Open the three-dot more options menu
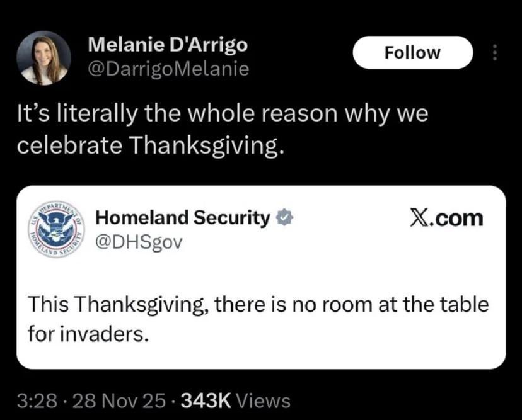 [x=494, y=53]
